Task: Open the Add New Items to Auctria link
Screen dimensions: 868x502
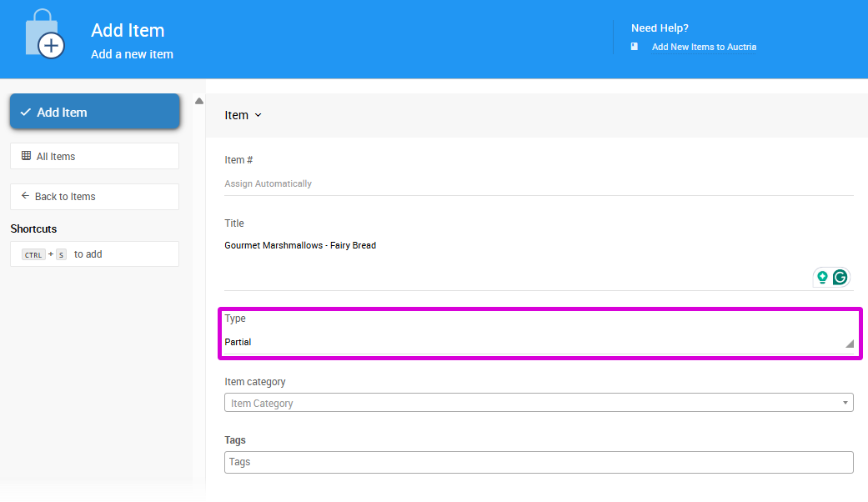Action: pyautogui.click(x=704, y=47)
